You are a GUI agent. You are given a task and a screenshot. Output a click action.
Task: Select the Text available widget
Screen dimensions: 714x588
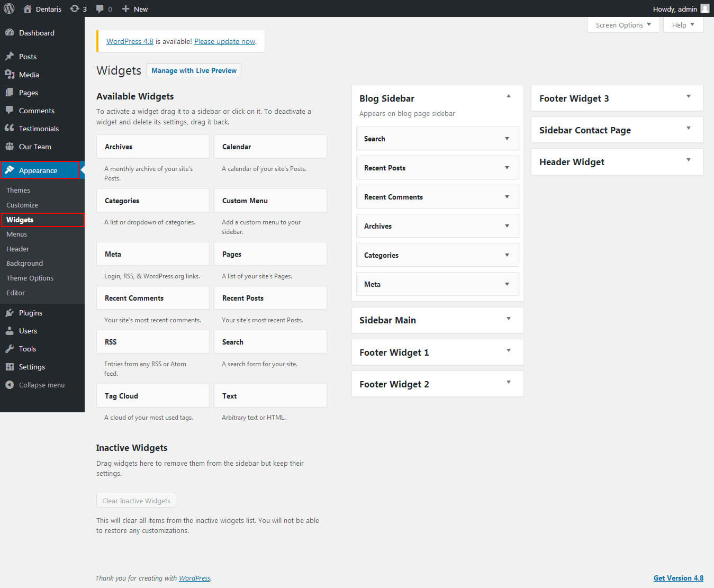270,396
